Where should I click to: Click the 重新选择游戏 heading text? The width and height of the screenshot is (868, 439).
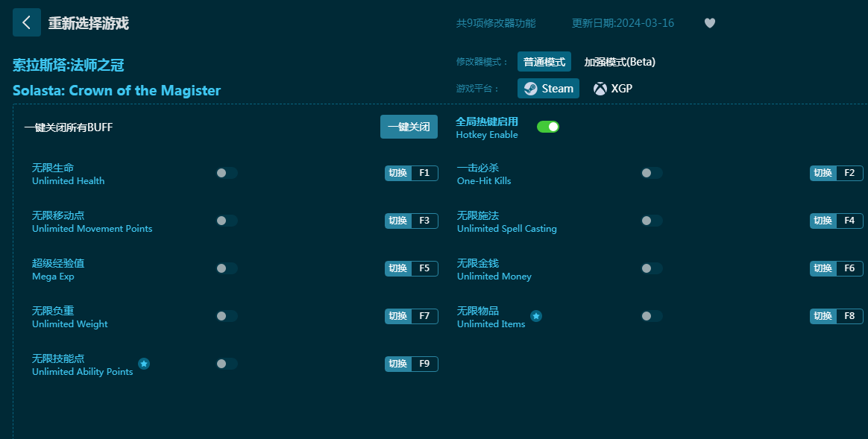click(89, 23)
